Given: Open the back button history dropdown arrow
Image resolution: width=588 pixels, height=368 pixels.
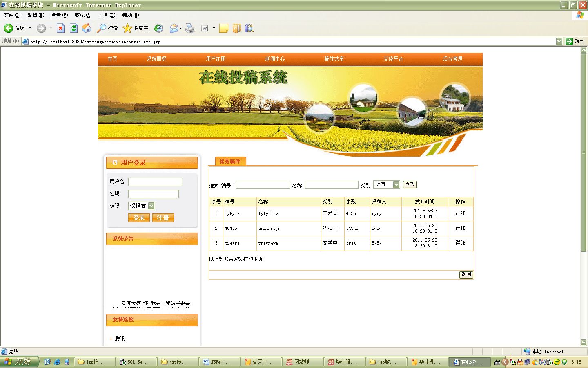Looking at the screenshot, I should [30, 28].
